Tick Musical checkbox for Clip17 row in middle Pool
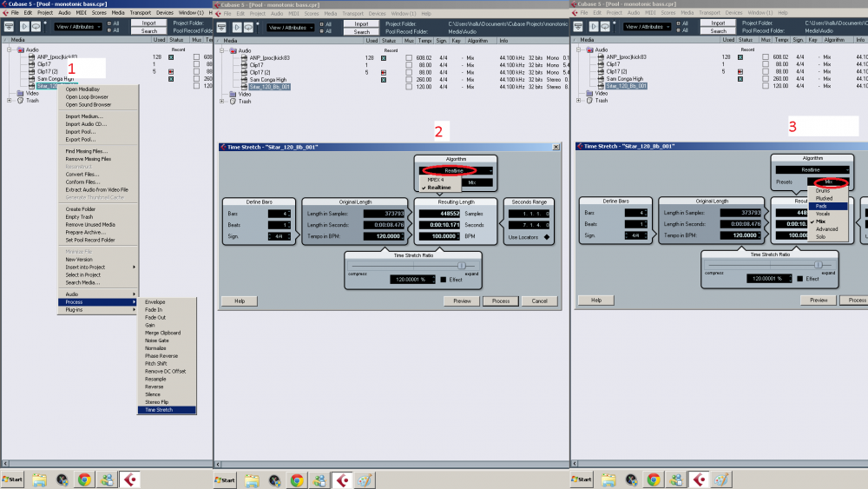Viewport: 868px width, 489px height. pos(409,65)
